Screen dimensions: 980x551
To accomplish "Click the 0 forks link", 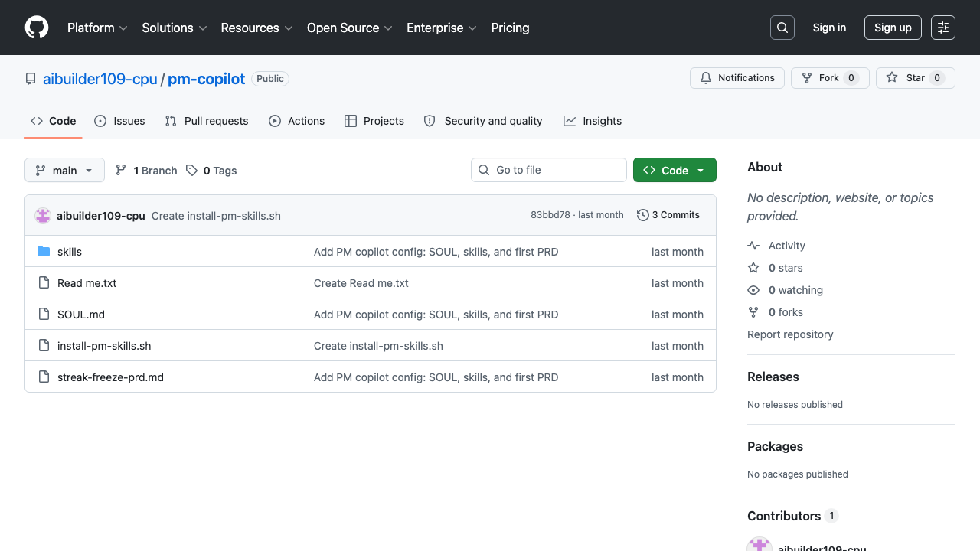I will [x=786, y=312].
